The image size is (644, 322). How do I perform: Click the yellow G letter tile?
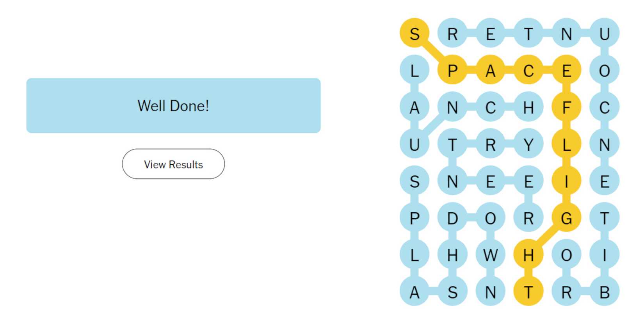tap(566, 217)
